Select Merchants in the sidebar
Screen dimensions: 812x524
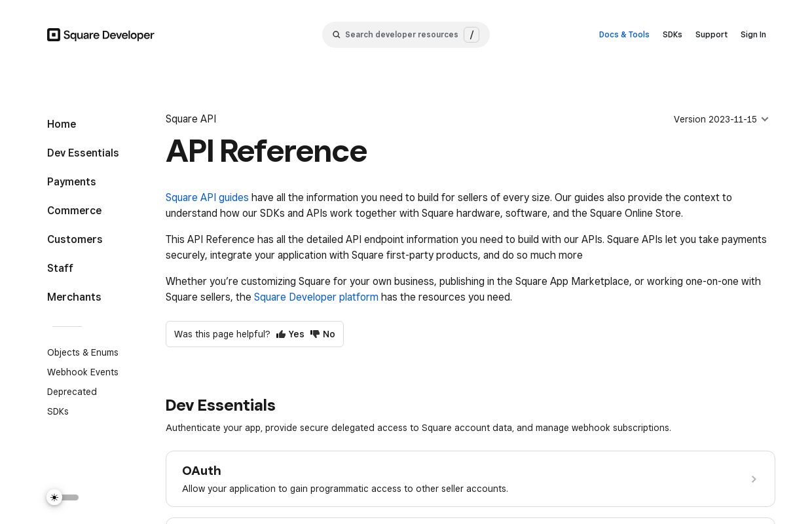tap(74, 297)
